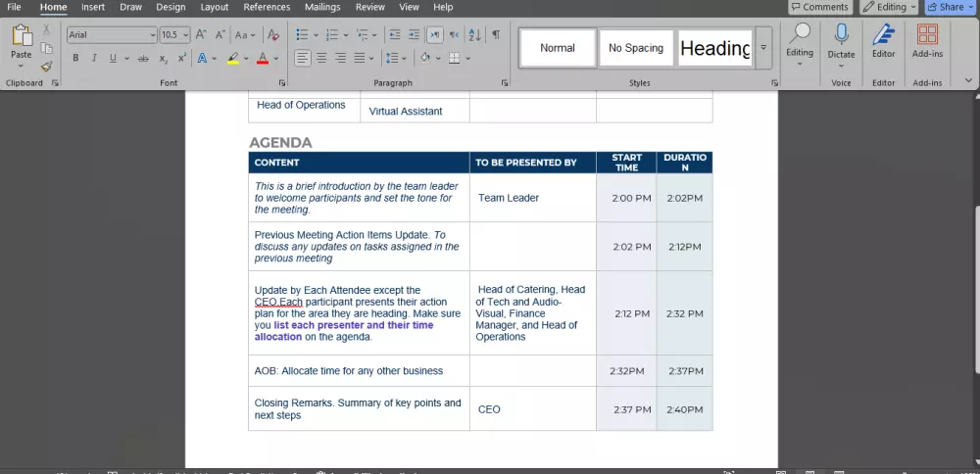Switch to the References tab
Screen dimensions: 980x474
tap(267, 7)
